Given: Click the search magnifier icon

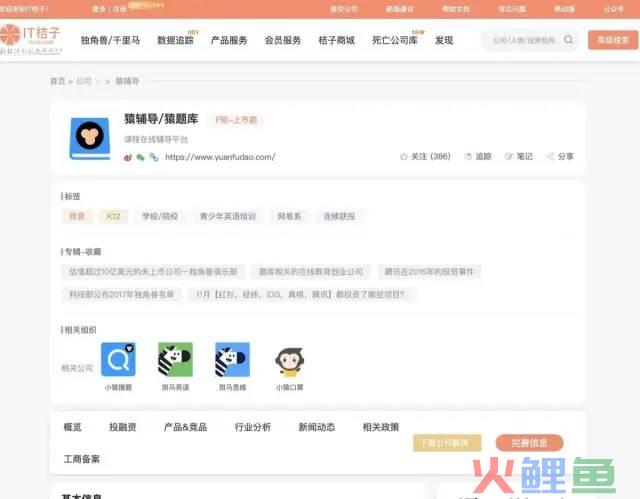Looking at the screenshot, I should 569,40.
